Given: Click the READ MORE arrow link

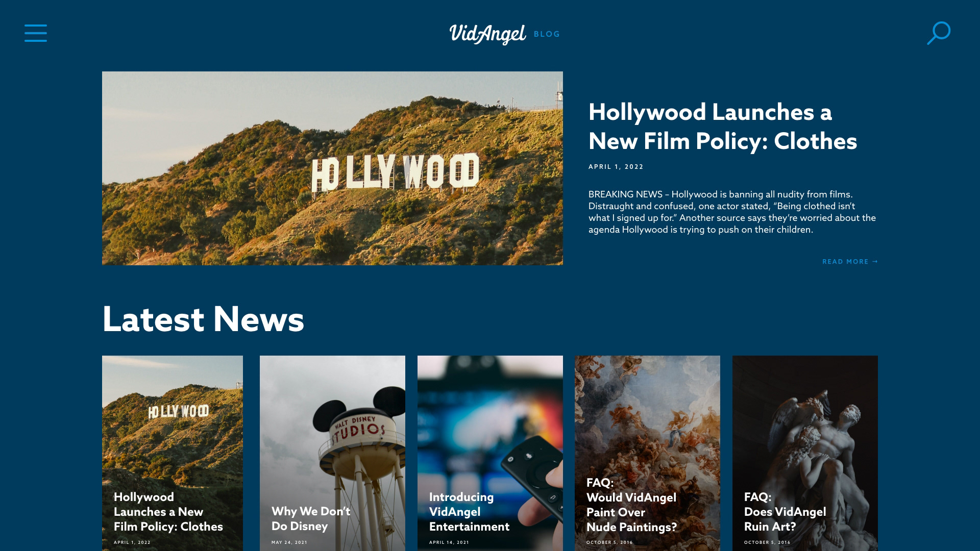Looking at the screenshot, I should [850, 262].
